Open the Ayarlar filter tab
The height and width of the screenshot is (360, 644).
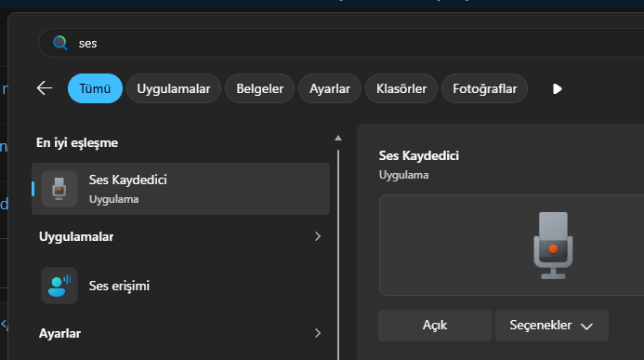coord(330,88)
